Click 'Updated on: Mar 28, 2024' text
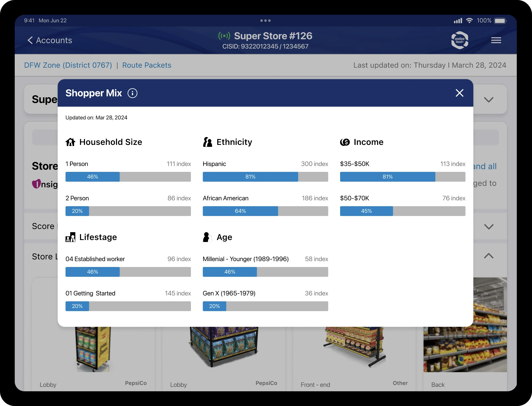The image size is (532, 406). point(96,118)
